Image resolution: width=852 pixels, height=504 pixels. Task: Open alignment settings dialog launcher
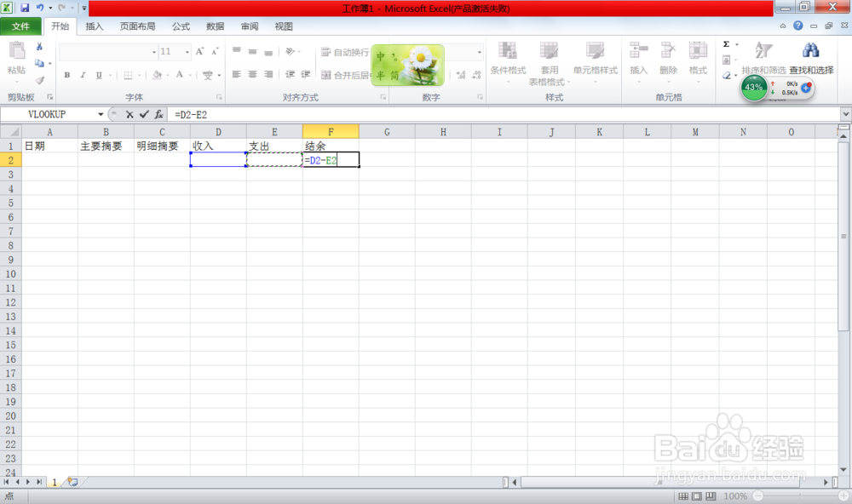click(x=383, y=97)
